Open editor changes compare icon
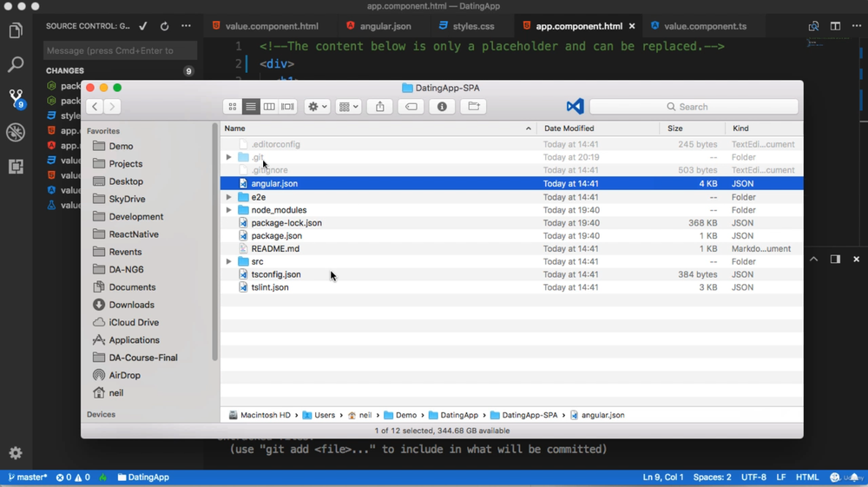The height and width of the screenshot is (487, 868). click(813, 26)
